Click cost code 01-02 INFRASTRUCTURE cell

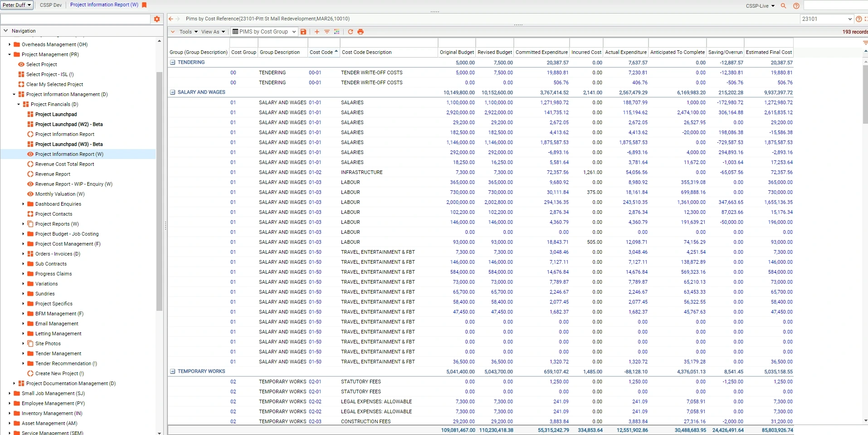point(315,172)
